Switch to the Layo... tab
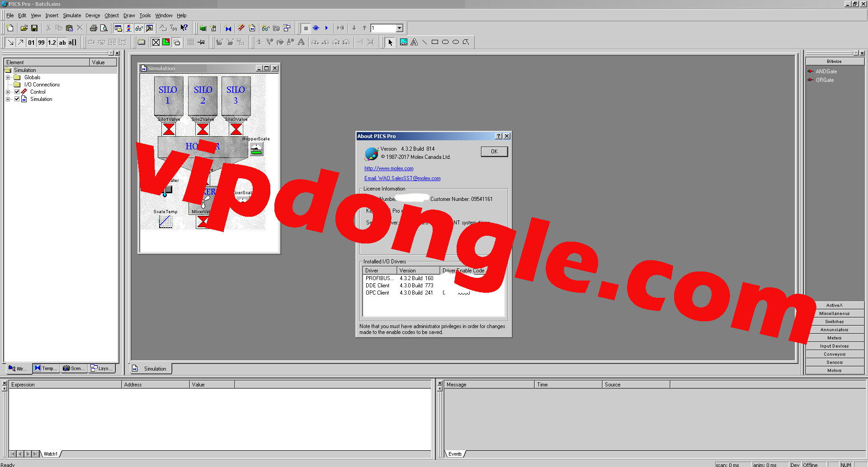 [x=101, y=368]
